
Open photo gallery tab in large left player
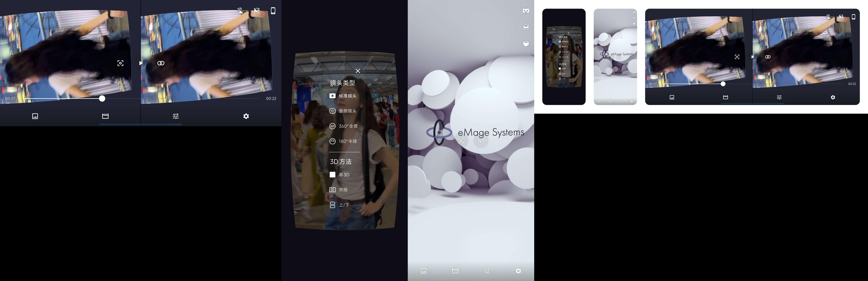35,116
